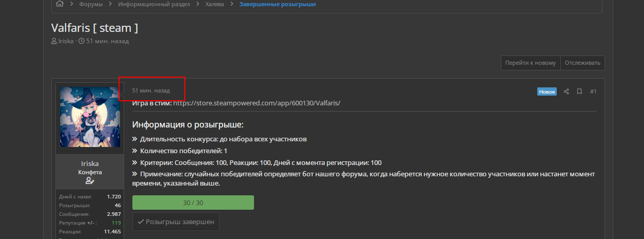Click the 'Критерии: Сообщения: 100' line
644x239 pixels.
tap(257, 162)
